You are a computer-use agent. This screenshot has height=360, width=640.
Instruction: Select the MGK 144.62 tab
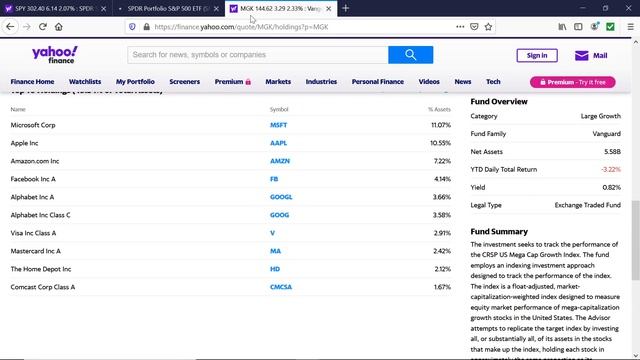281,9
